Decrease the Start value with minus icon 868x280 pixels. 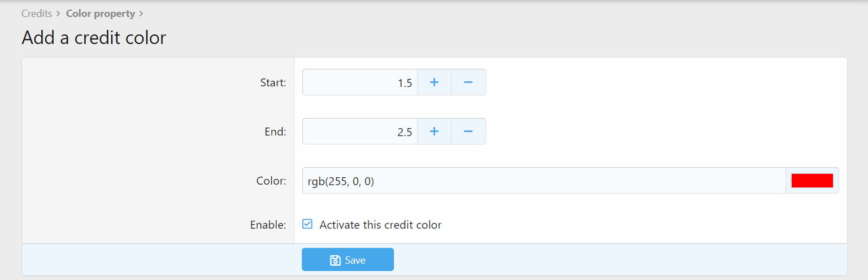pyautogui.click(x=468, y=82)
